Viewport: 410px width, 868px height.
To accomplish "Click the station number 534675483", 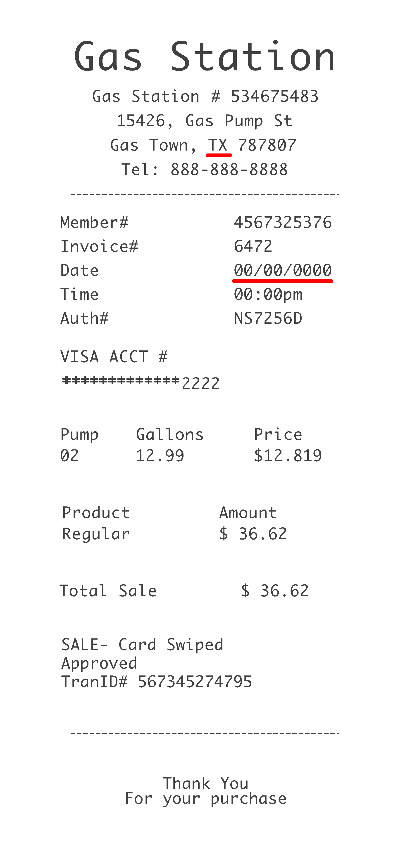I will click(274, 97).
